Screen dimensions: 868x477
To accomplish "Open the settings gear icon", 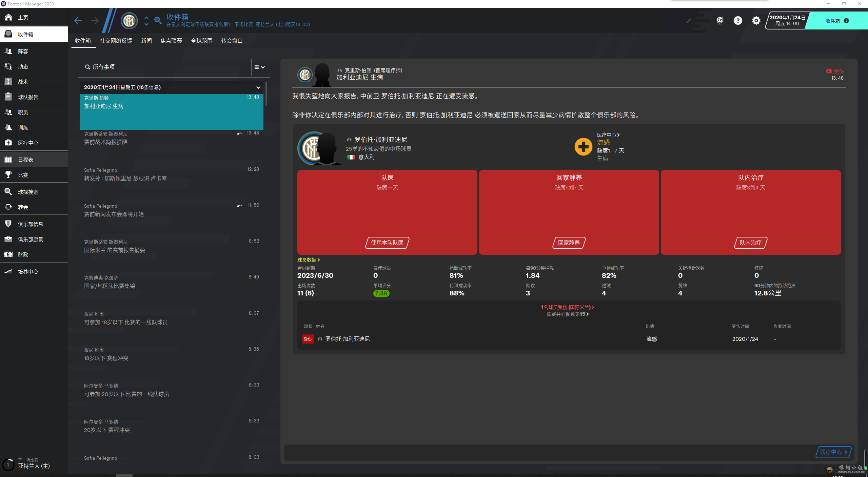I will pyautogui.click(x=756, y=21).
